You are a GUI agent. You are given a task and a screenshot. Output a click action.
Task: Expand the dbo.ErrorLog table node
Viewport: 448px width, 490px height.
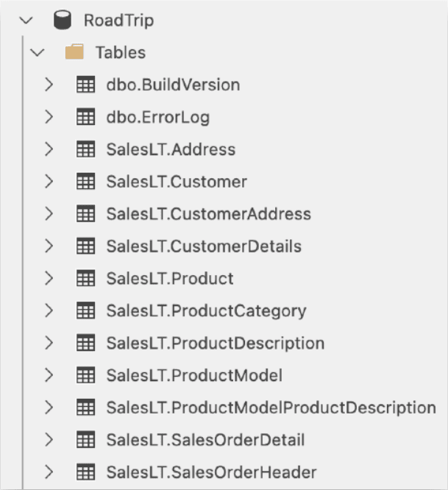[x=49, y=117]
